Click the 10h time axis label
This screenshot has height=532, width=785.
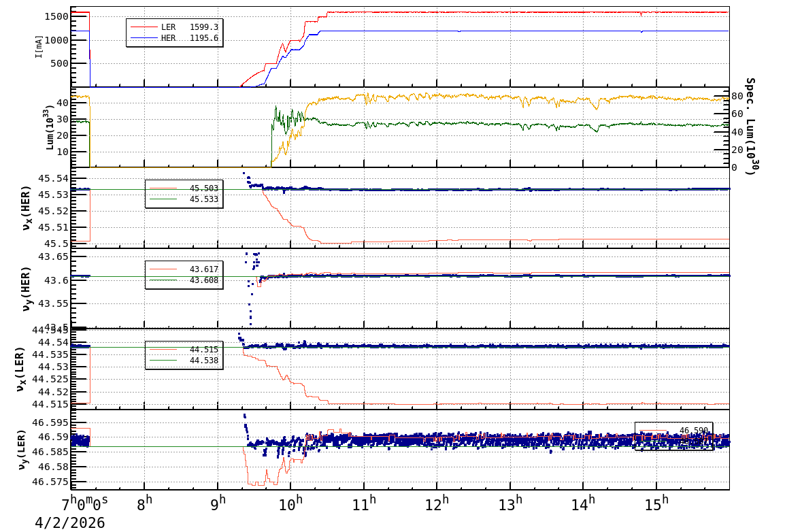pyautogui.click(x=290, y=503)
